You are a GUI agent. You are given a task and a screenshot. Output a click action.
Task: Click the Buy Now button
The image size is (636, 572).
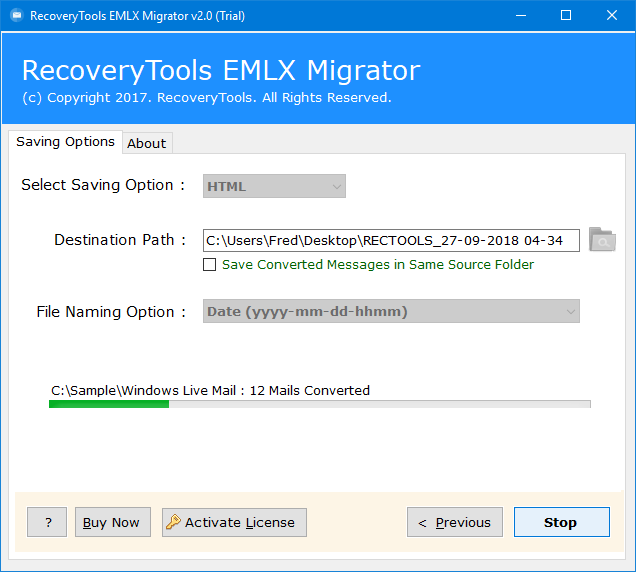113,522
